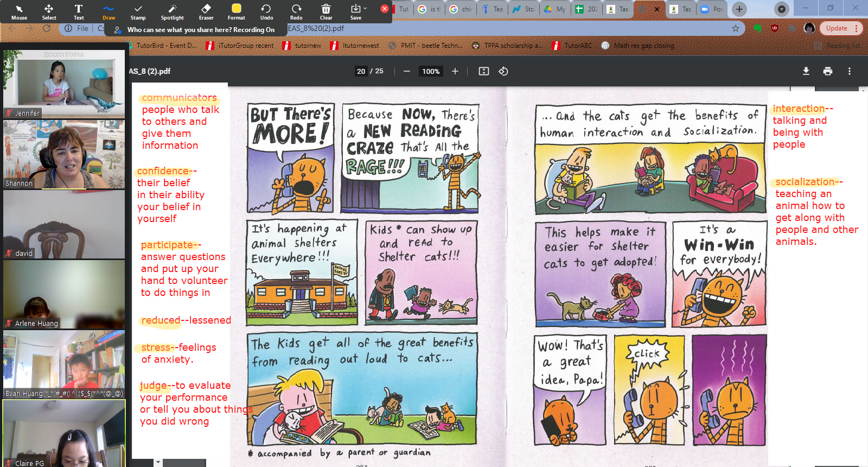Switch to the 'chi' Google tab

[461, 9]
